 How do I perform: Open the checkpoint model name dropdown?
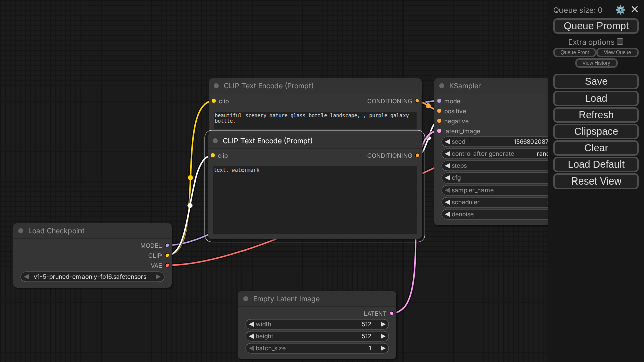(92, 277)
